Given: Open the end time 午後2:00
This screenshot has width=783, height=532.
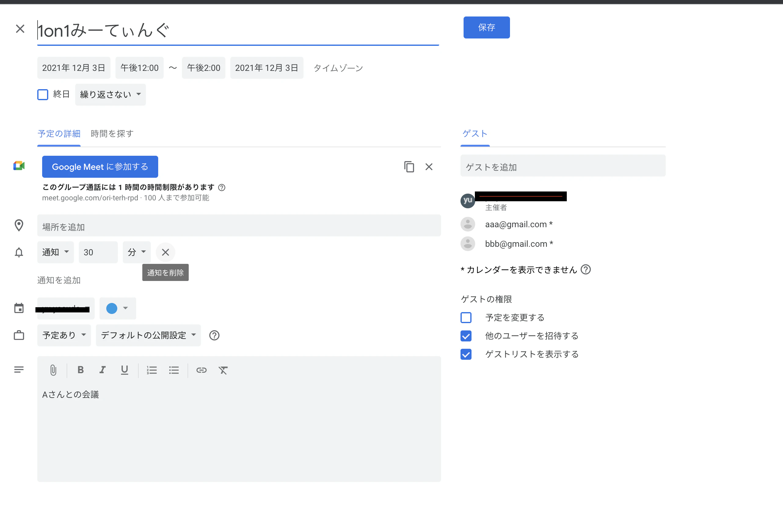Looking at the screenshot, I should [203, 68].
